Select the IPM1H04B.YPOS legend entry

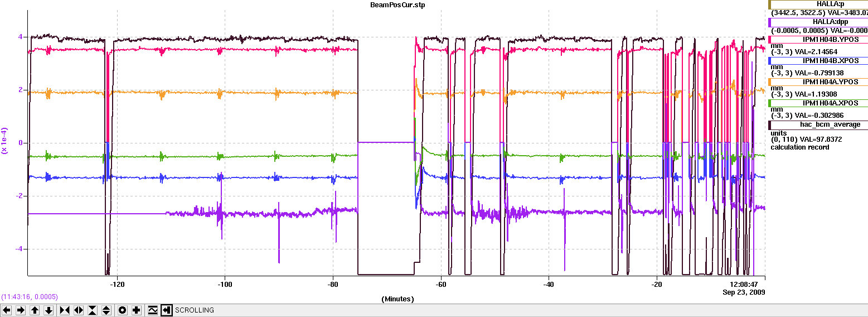tap(819, 40)
